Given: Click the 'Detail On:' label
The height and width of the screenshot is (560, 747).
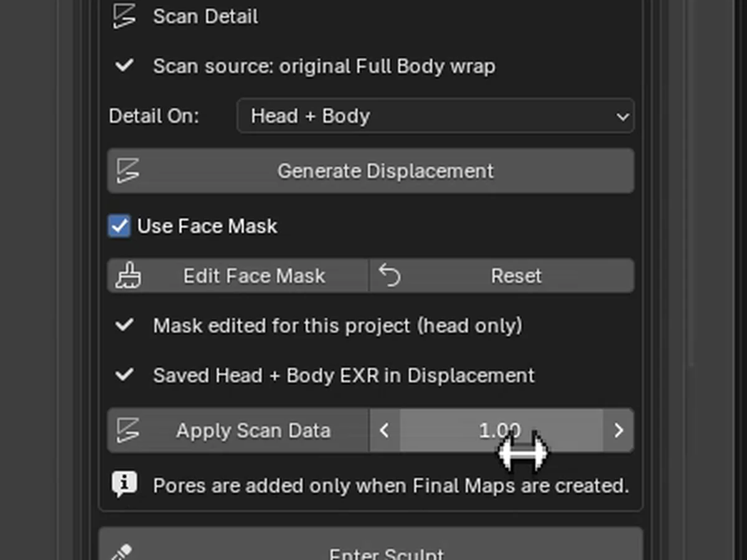Looking at the screenshot, I should pyautogui.click(x=154, y=116).
